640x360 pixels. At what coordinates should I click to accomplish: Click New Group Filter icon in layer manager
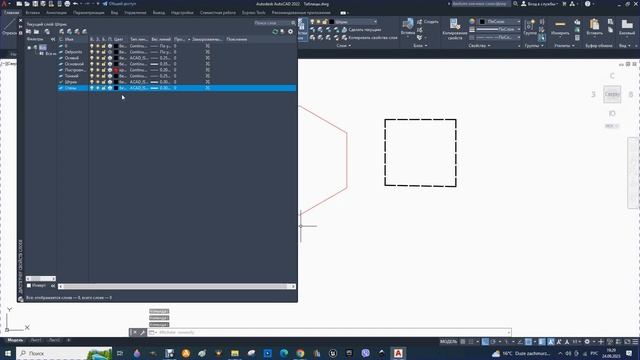37,31
